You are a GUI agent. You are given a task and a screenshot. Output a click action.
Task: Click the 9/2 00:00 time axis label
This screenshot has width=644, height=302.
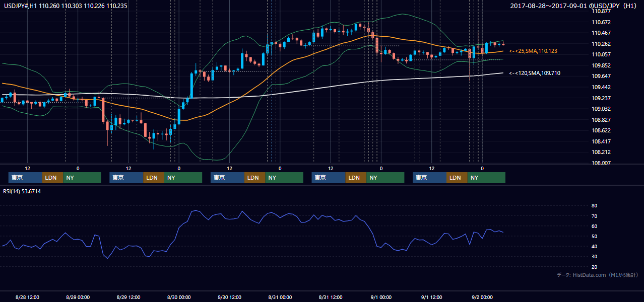[482, 297]
